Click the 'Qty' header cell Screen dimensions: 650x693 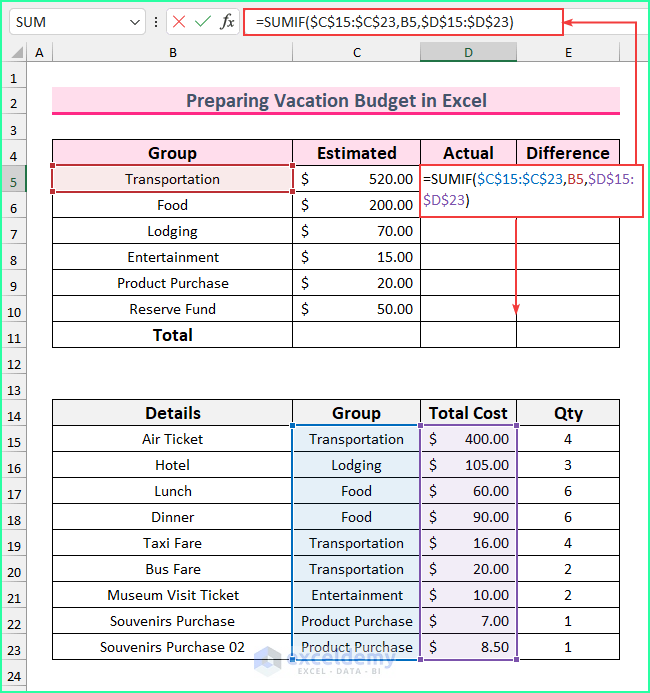click(568, 413)
